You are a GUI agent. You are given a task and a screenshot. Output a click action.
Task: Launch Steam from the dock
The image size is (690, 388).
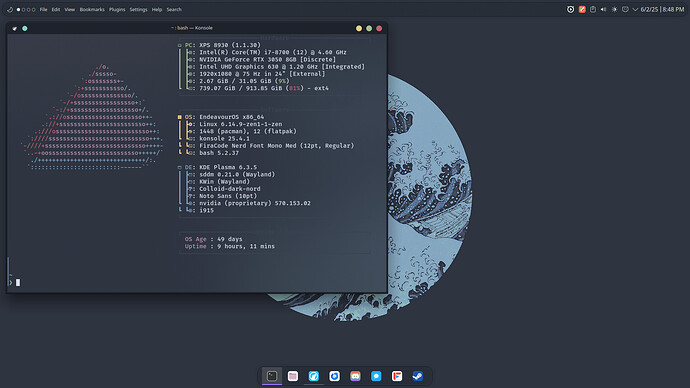tap(418, 376)
